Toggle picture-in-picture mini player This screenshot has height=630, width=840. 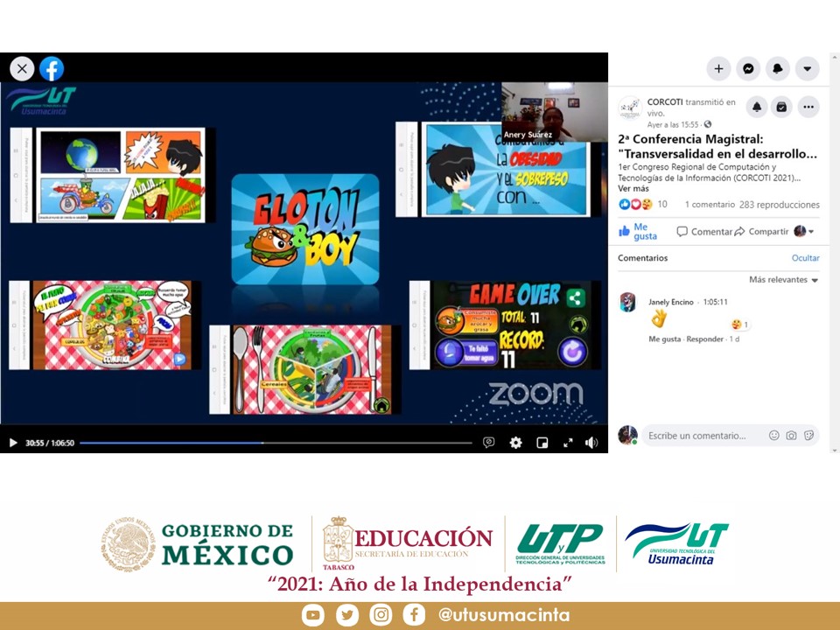[542, 443]
